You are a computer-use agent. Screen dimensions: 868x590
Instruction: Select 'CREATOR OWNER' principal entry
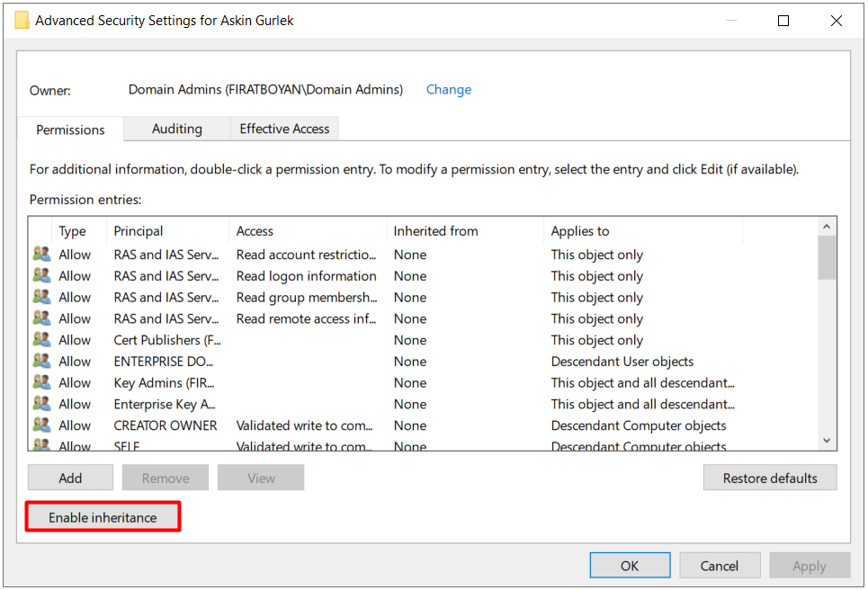pyautogui.click(x=166, y=425)
